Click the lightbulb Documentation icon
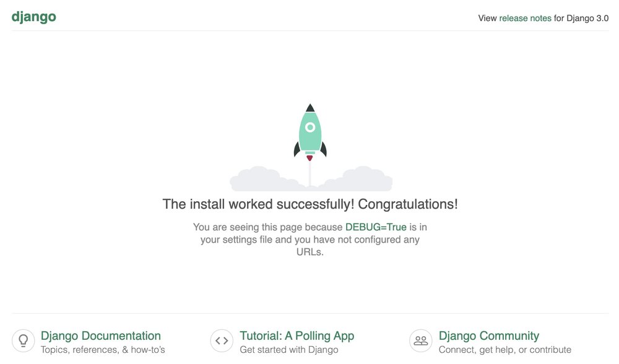This screenshot has height=364, width=619. pos(23,340)
